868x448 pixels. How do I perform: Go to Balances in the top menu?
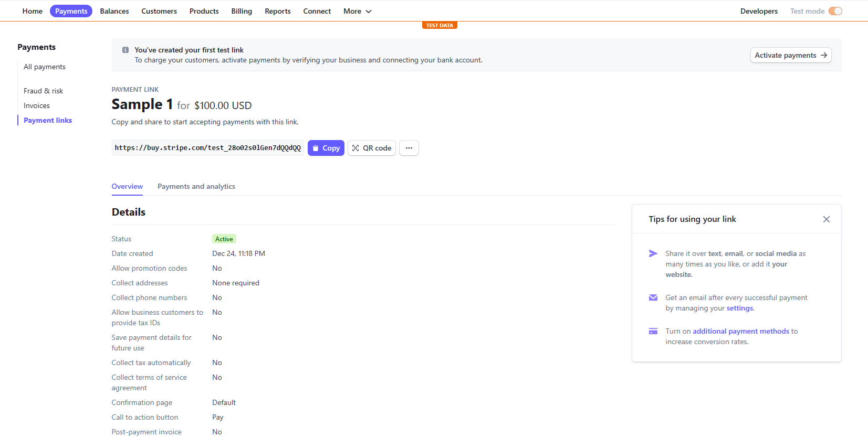(114, 11)
